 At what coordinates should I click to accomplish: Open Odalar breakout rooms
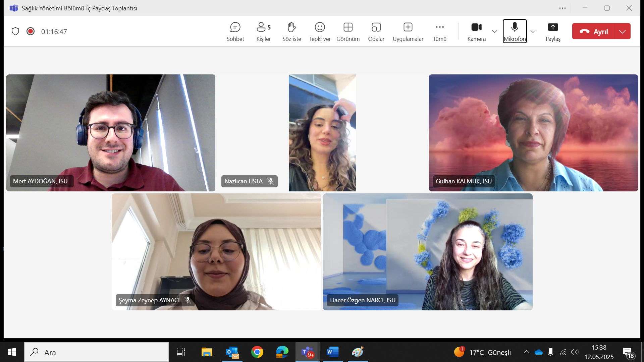tap(376, 32)
